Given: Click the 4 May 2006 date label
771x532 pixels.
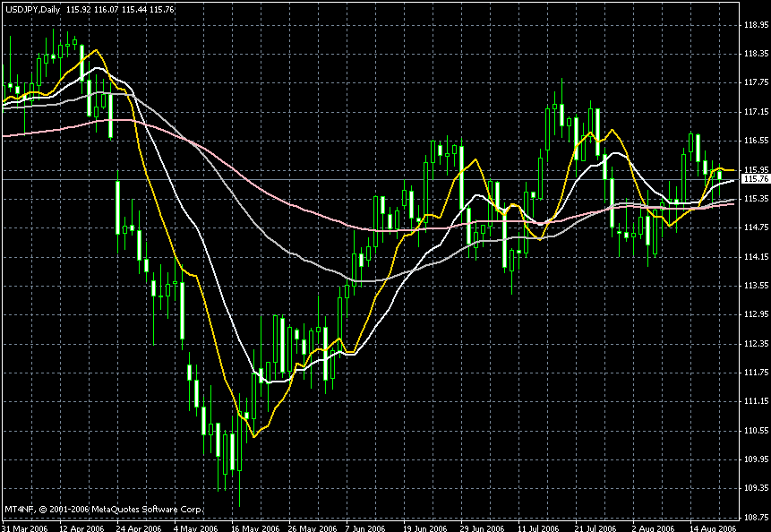Looking at the screenshot, I should click(x=196, y=528).
